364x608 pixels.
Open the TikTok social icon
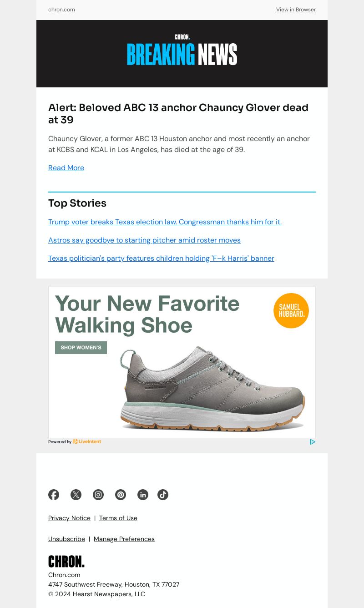[163, 495]
